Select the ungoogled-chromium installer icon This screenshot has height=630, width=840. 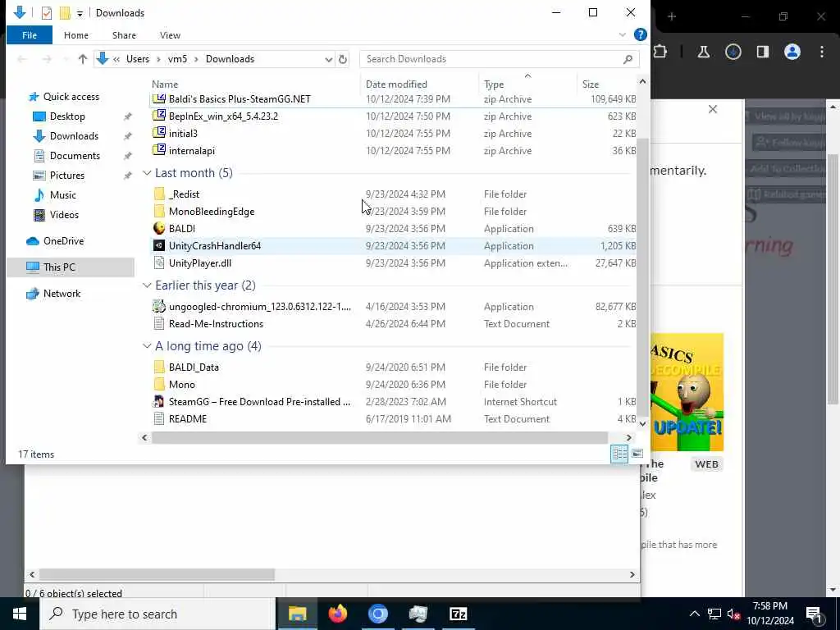[158, 307]
